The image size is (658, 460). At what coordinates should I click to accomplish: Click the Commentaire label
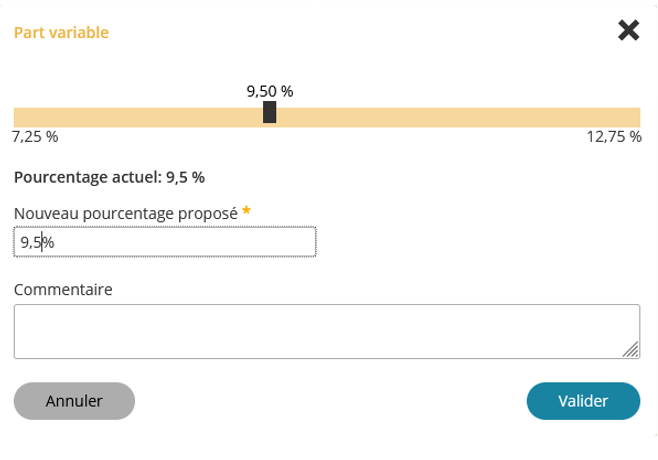point(63,289)
